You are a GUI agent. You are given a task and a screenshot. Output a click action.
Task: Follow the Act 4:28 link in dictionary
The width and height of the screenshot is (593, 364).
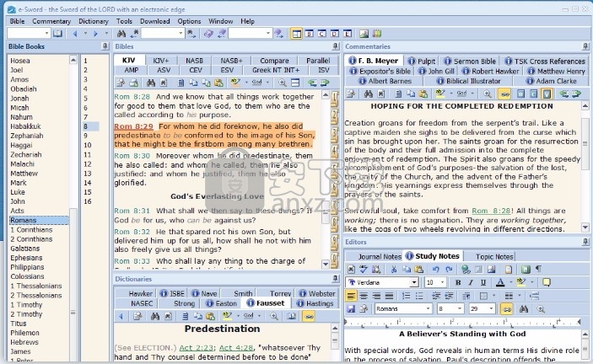pos(236,348)
